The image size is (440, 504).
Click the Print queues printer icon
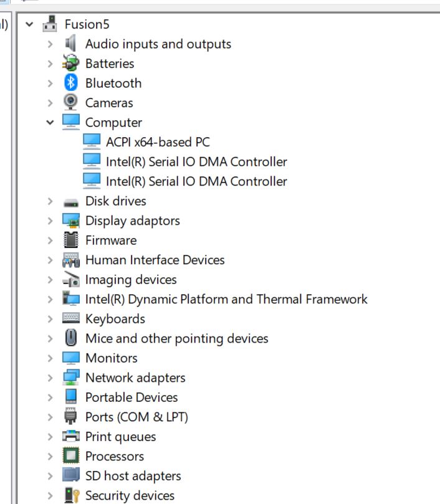click(72, 436)
